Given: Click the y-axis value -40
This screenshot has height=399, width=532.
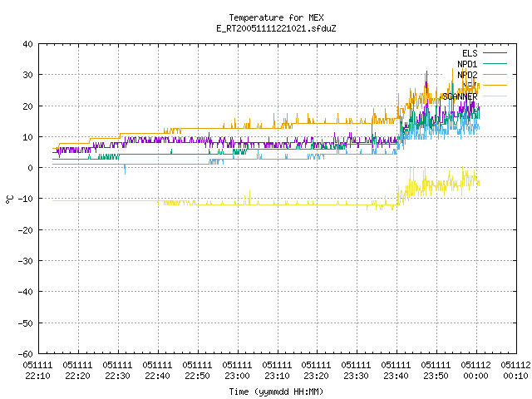Looking at the screenshot, I should (x=26, y=292).
